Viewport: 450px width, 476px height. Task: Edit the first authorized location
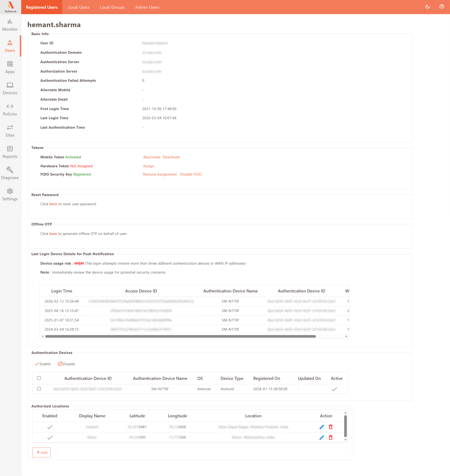click(322, 427)
